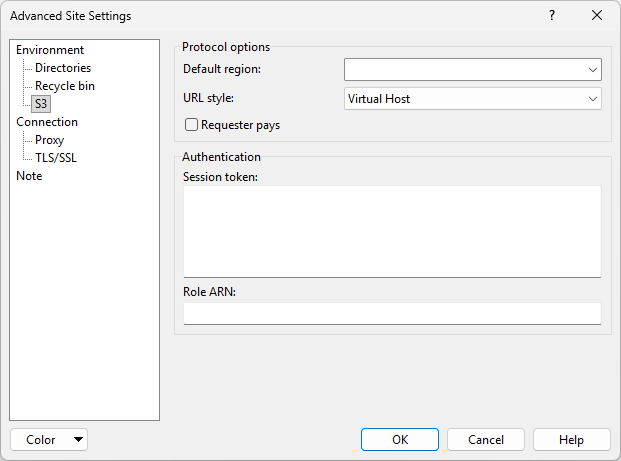Click the Help button
Screen dimensions: 621x461
571,440
